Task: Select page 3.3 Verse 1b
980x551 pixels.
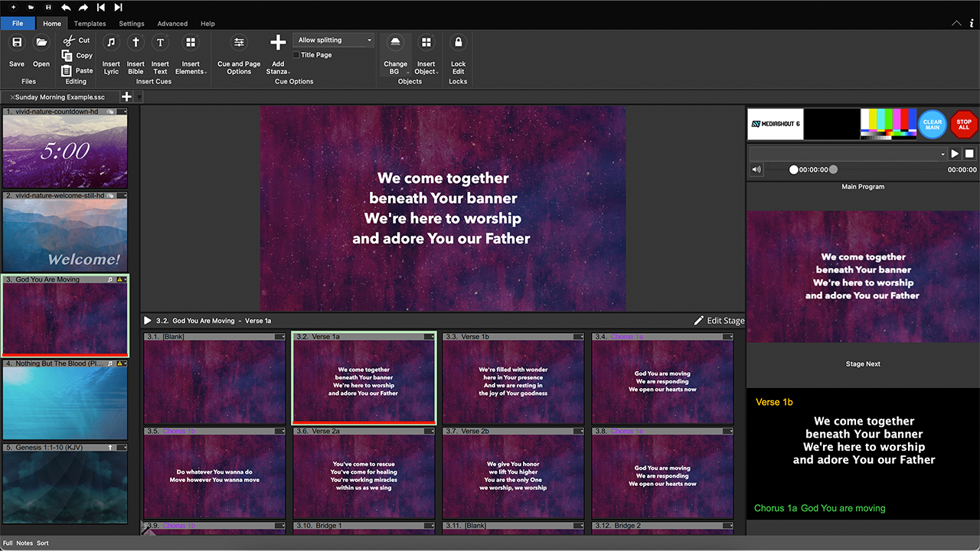Action: point(513,378)
